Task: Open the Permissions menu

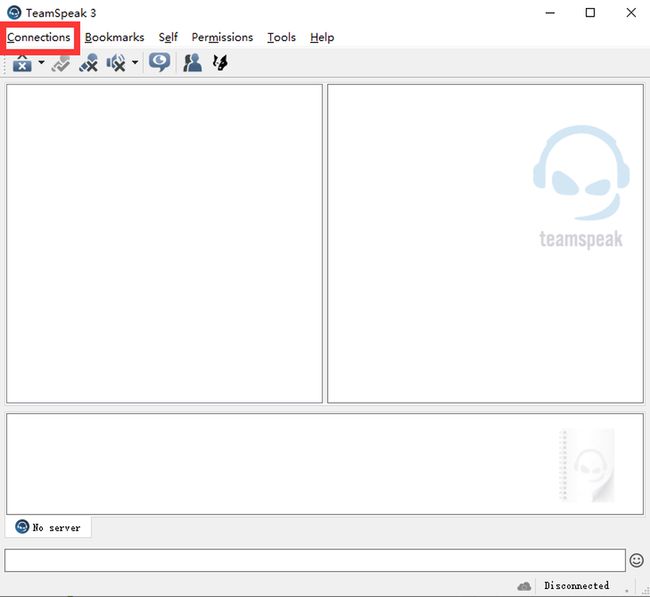Action: (x=222, y=37)
